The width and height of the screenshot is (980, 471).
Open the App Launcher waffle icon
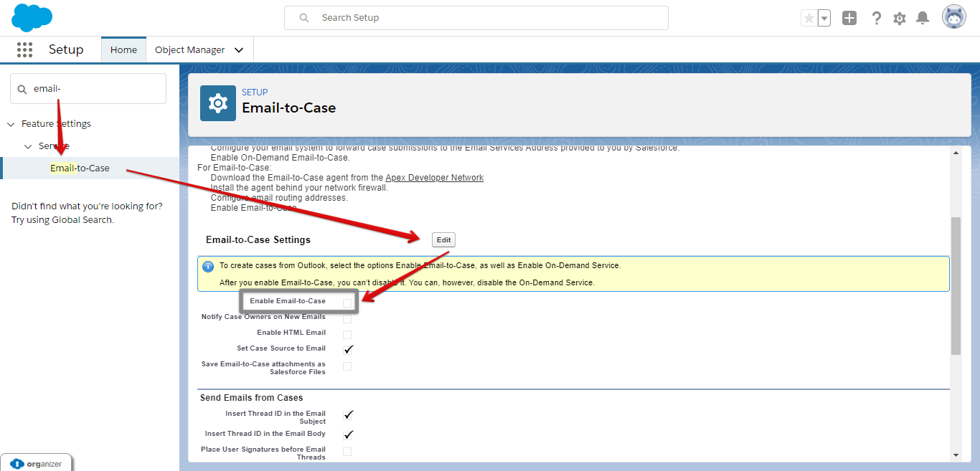click(x=24, y=49)
